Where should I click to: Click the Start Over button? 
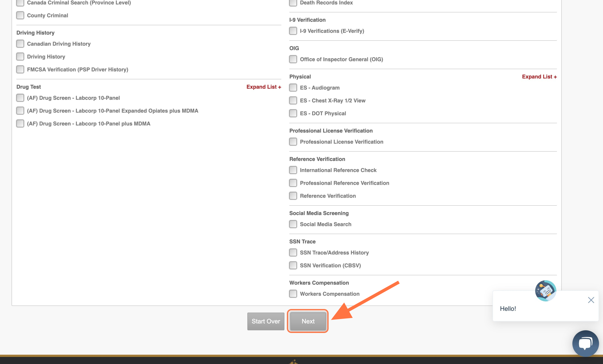tap(266, 321)
